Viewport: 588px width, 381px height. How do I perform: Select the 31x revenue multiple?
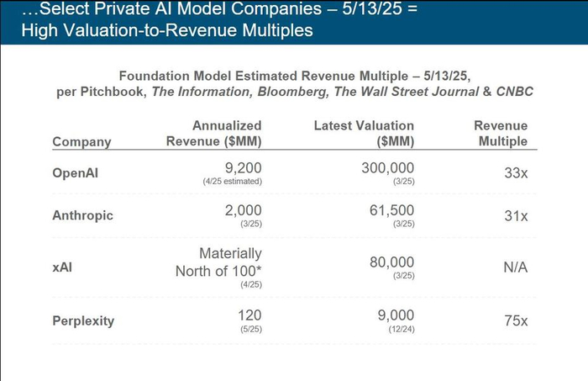514,215
